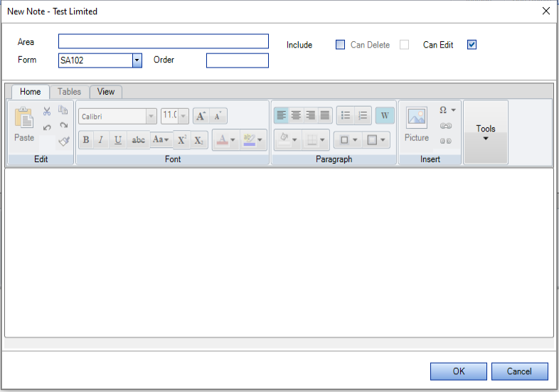Viewport: 559px width, 392px height.
Task: Cut selection with the scissors icon
Action: click(47, 111)
